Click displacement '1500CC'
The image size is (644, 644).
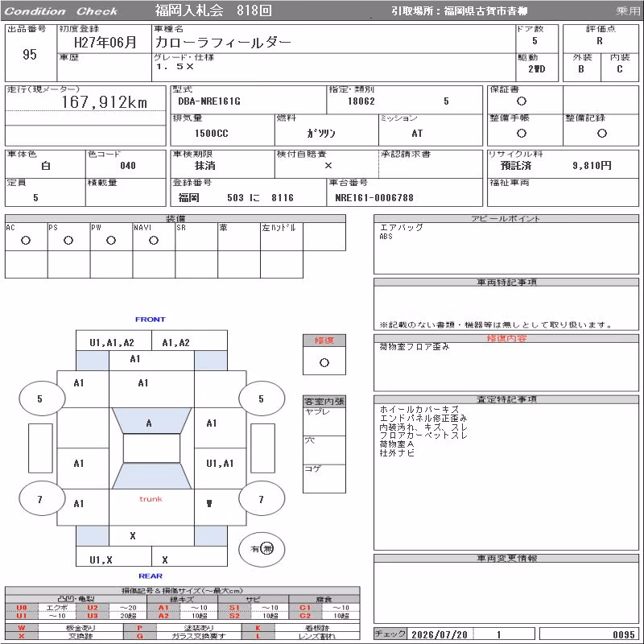211,134
